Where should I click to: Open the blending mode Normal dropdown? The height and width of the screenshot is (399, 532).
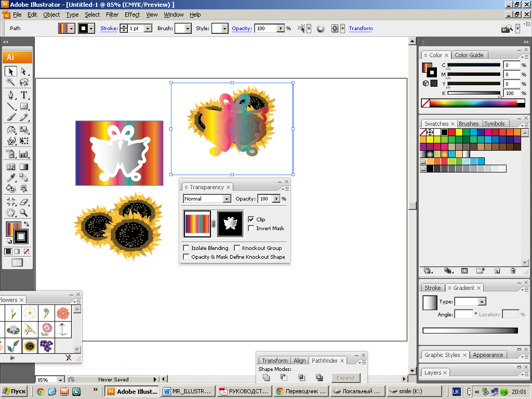click(x=227, y=199)
